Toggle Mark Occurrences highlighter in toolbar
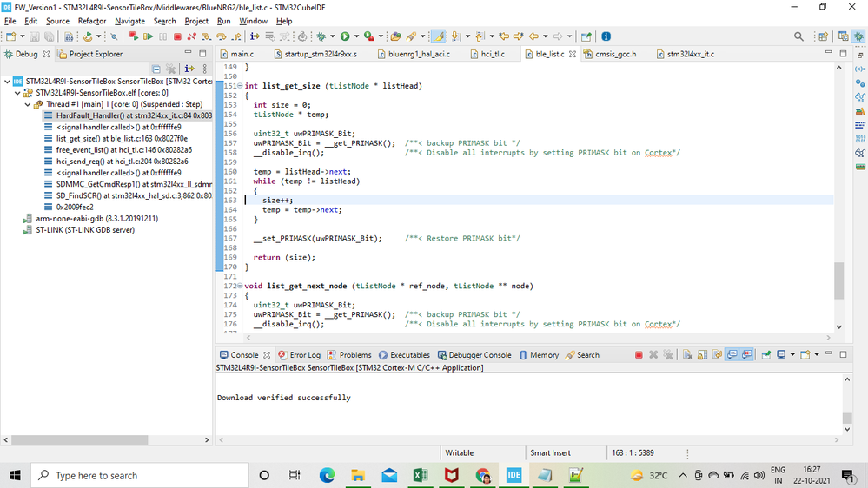868x488 pixels. tap(440, 36)
